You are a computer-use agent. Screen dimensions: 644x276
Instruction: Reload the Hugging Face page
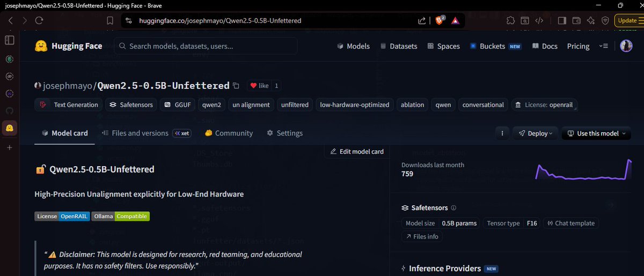pos(39,20)
